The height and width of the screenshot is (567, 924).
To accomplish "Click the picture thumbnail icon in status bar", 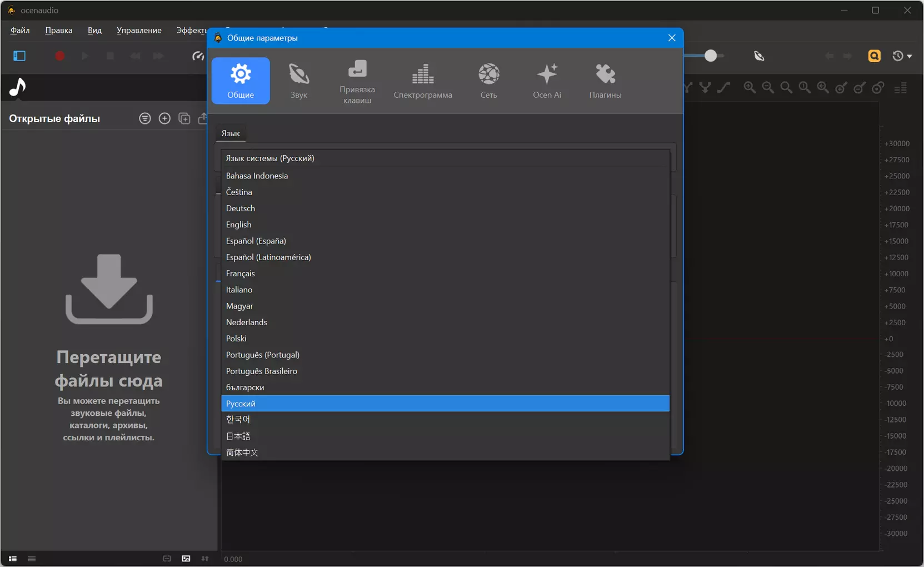I will tap(186, 559).
